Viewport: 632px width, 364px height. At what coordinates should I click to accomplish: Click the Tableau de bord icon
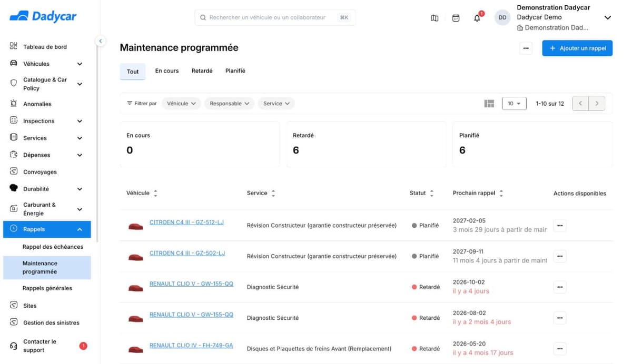click(14, 46)
